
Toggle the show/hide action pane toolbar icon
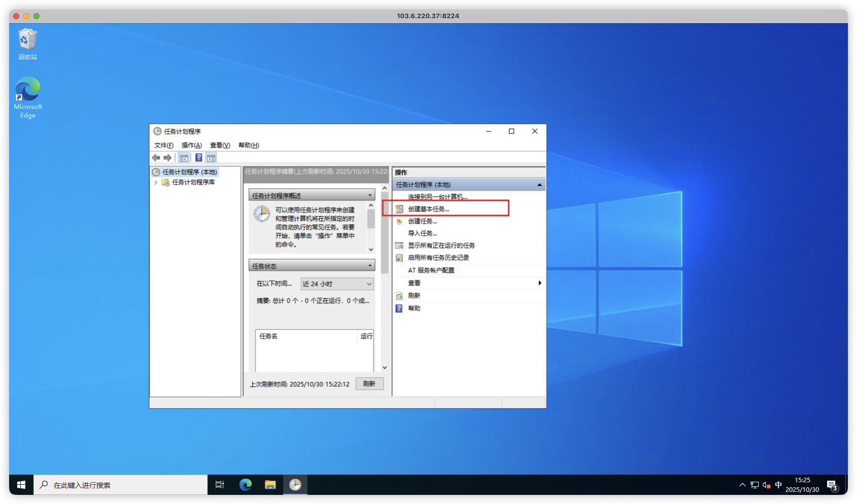tap(211, 158)
